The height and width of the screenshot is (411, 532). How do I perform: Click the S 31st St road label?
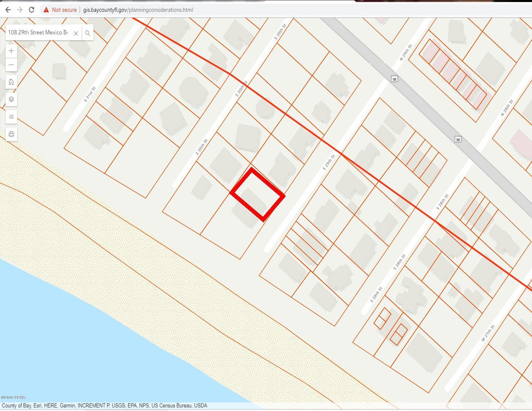[x=90, y=94]
